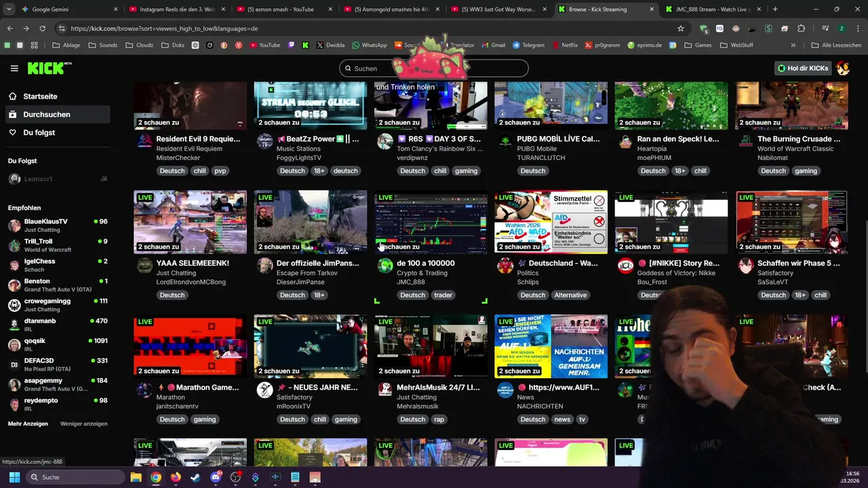Open Du folgst in the sidebar
The image size is (868, 488).
pos(39,133)
